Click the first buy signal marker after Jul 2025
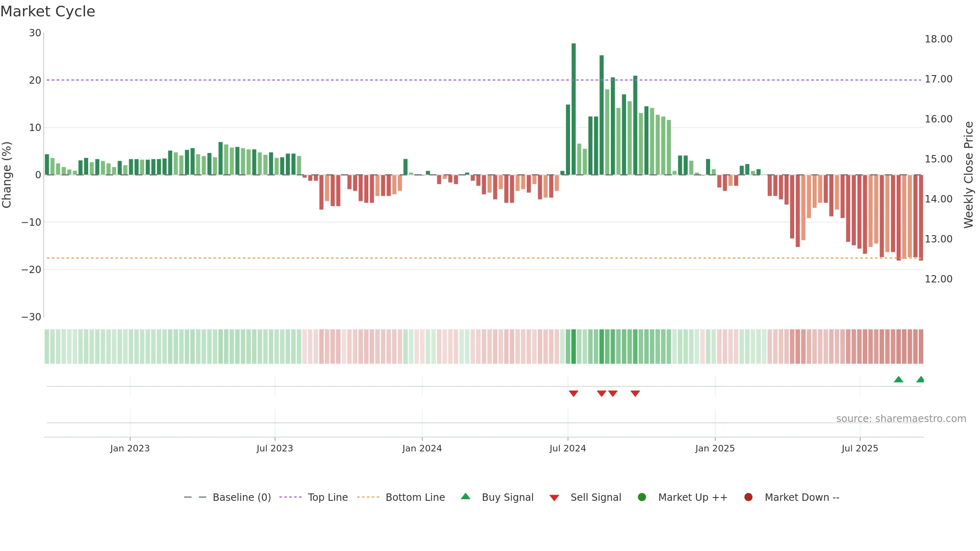This screenshot has height=551, width=980. [898, 379]
